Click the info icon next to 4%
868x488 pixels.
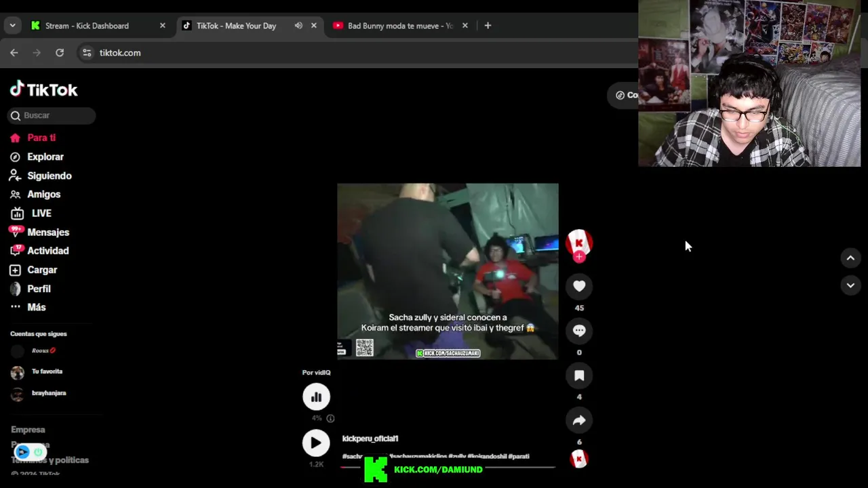coord(330,418)
